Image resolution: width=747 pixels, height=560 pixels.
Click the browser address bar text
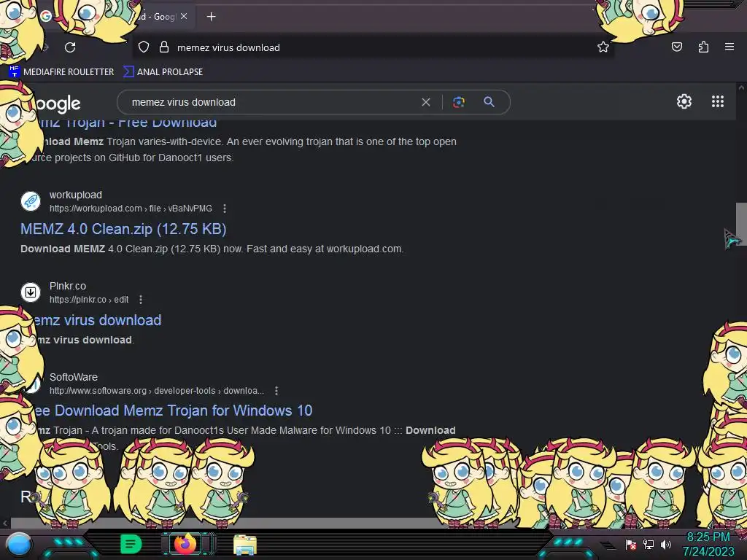(228, 47)
